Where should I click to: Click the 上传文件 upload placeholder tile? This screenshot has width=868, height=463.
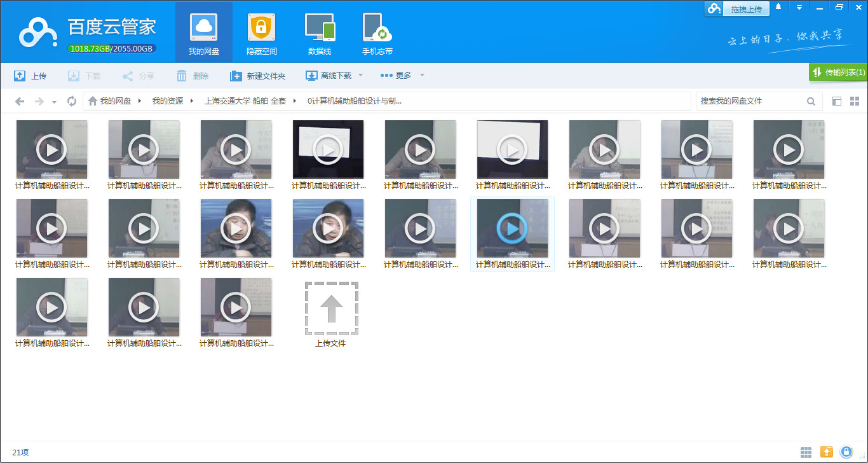[x=331, y=314]
